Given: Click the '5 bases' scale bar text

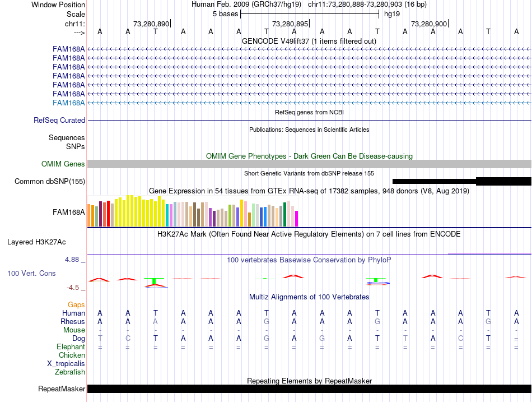Looking at the screenshot, I should coord(225,14).
